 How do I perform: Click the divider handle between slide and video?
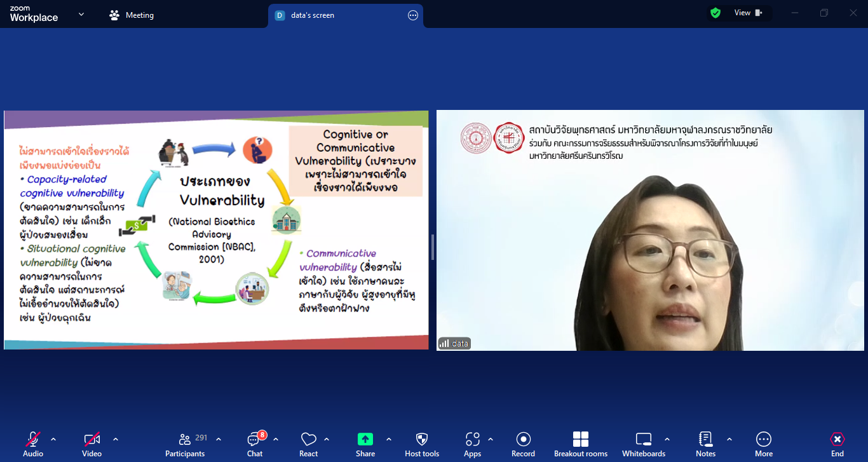coord(433,247)
